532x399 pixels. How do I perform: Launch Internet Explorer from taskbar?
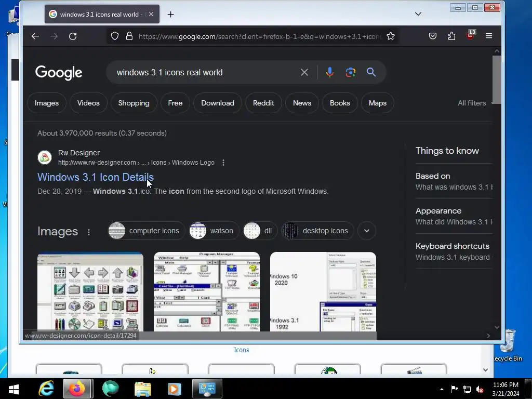click(x=46, y=389)
